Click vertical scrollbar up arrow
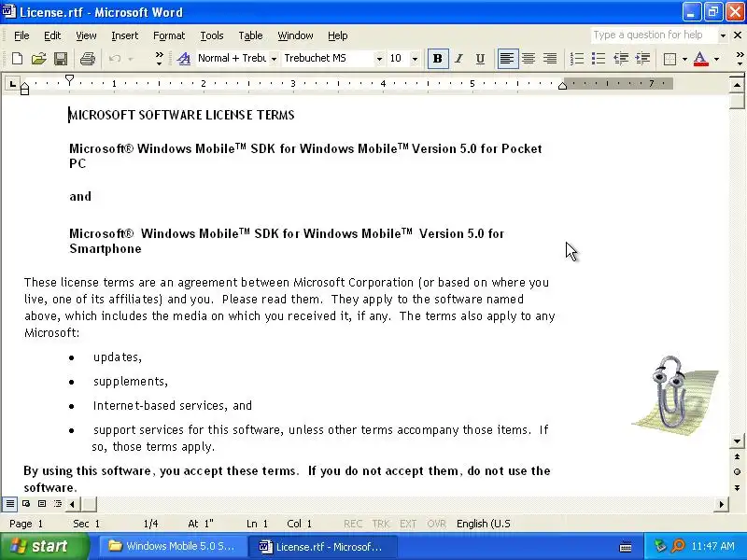 [x=737, y=85]
